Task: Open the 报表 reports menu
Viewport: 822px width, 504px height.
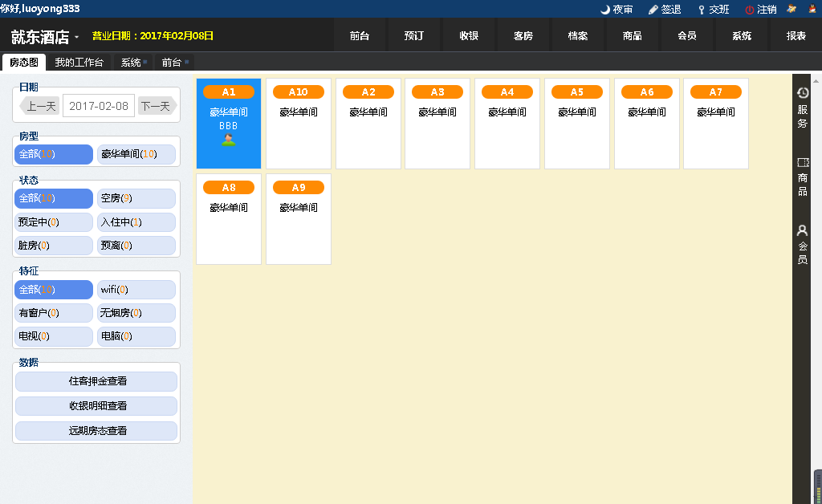Action: tap(796, 36)
